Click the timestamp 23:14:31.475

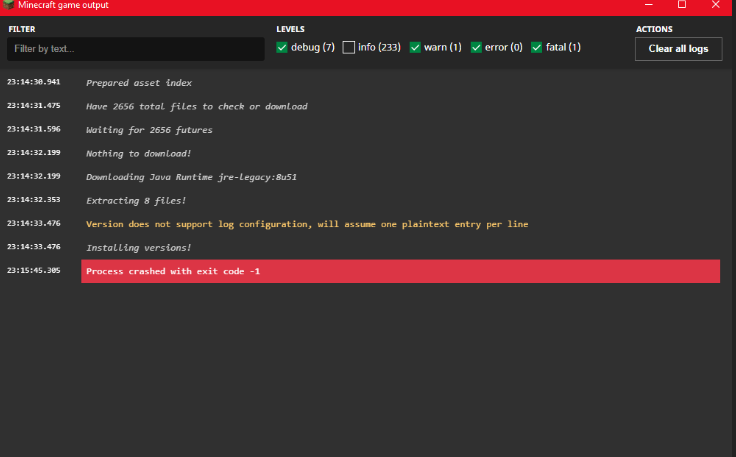coord(34,106)
